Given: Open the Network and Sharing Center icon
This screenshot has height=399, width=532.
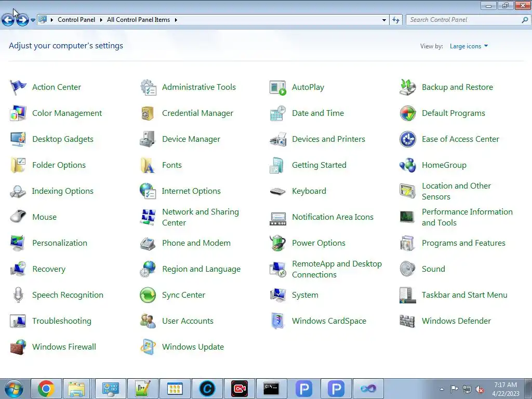Looking at the screenshot, I should coord(148,217).
